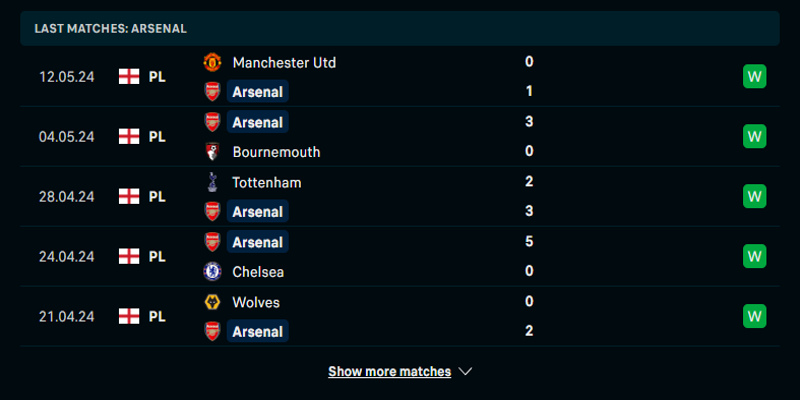This screenshot has width=800, height=400.
Task: Click the Bournemouth team name
Action: 276,152
